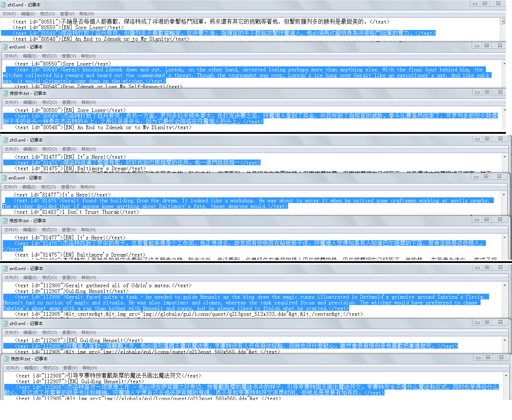The height and width of the screenshot is (420, 512).
Task: Open 格式(O) menu in zh0.xml window with id 81477
Action: (x=49, y=149)
